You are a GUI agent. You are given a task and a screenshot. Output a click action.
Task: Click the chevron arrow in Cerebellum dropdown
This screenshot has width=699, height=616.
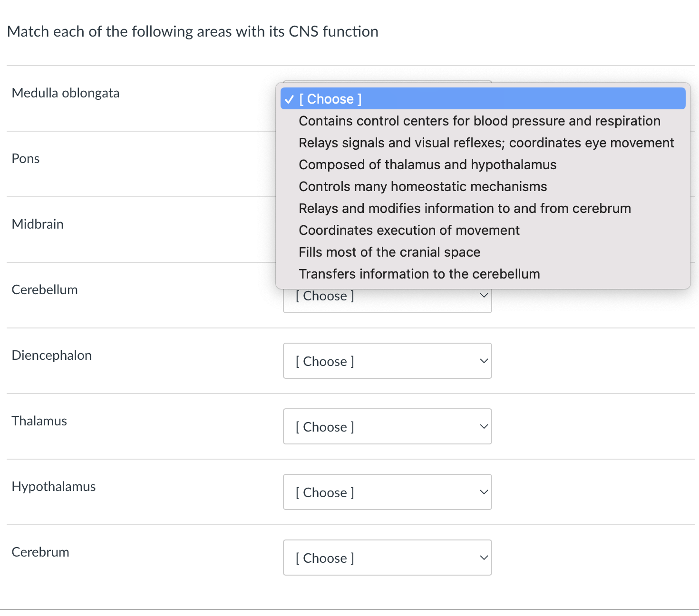click(484, 296)
